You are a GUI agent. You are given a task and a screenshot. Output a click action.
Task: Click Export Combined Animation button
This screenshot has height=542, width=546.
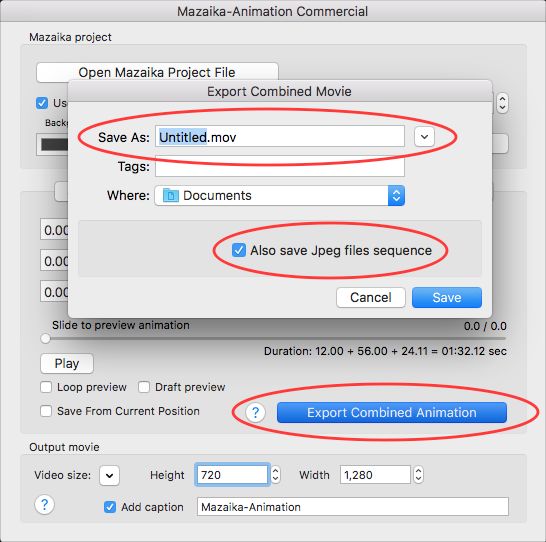(392, 413)
